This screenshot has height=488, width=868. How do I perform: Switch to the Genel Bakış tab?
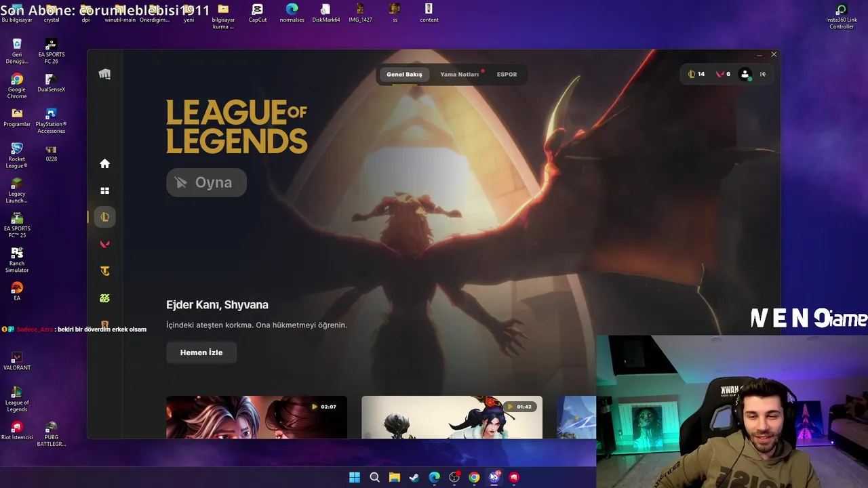(x=404, y=75)
